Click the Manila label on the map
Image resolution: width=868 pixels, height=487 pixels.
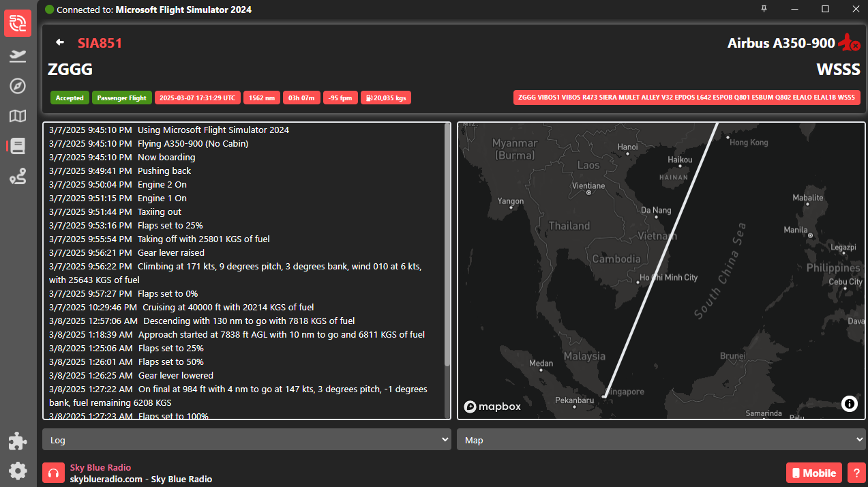click(796, 230)
